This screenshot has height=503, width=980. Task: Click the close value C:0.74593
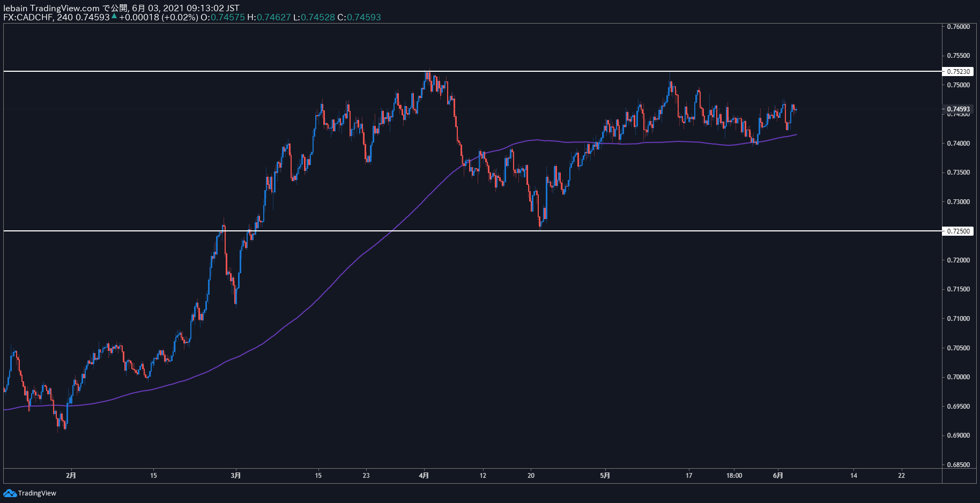359,17
